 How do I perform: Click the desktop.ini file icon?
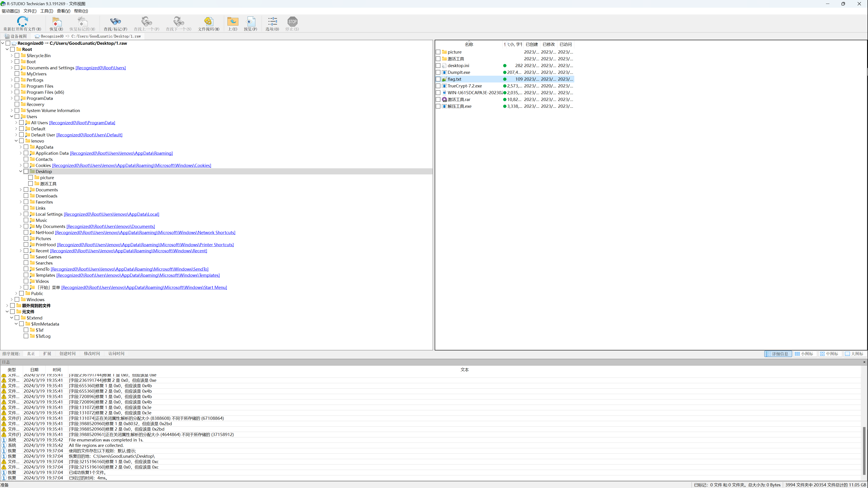pyautogui.click(x=444, y=66)
